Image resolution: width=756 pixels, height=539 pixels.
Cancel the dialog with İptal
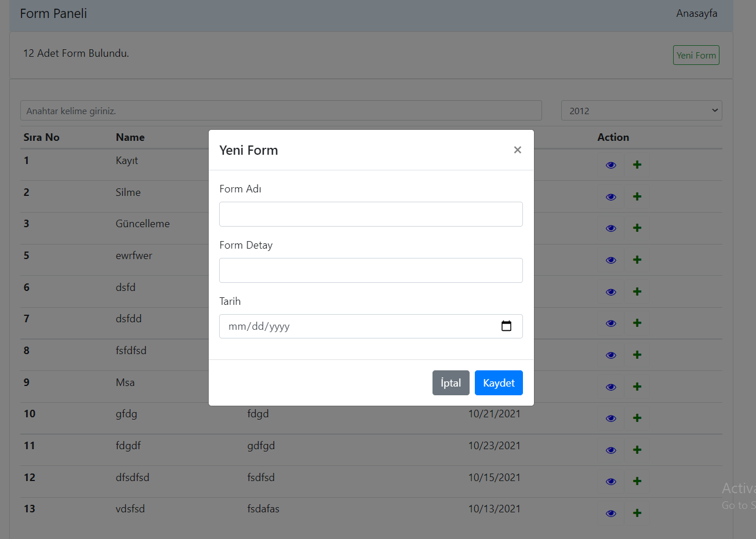click(x=450, y=383)
